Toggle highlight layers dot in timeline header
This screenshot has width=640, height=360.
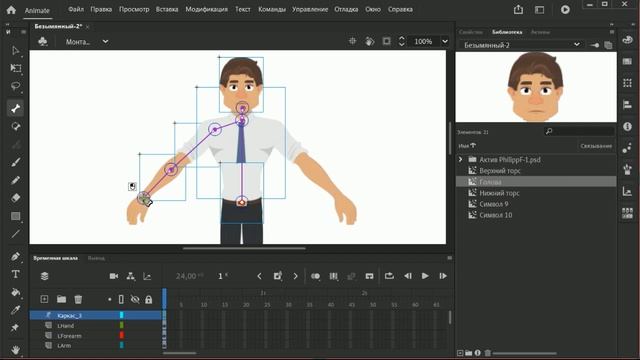click(x=109, y=299)
